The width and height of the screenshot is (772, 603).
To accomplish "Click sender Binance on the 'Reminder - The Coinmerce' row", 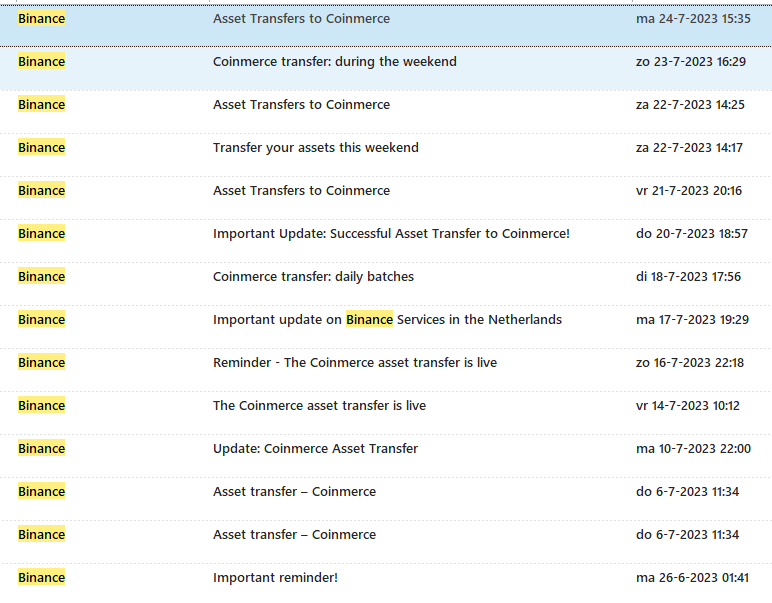I will (x=41, y=362).
